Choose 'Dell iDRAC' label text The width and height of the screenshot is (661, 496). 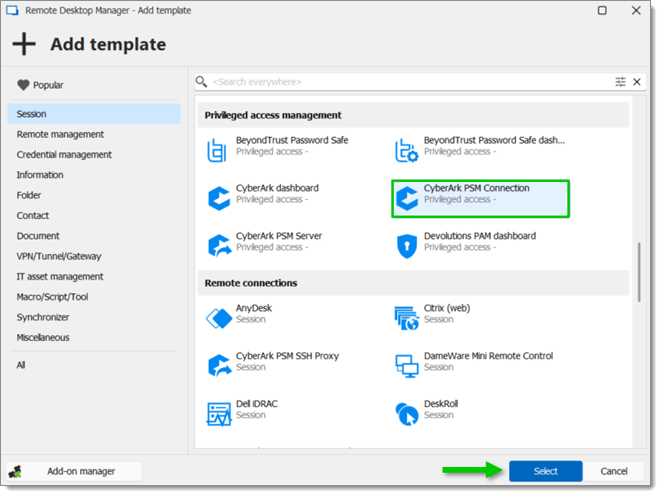click(256, 404)
